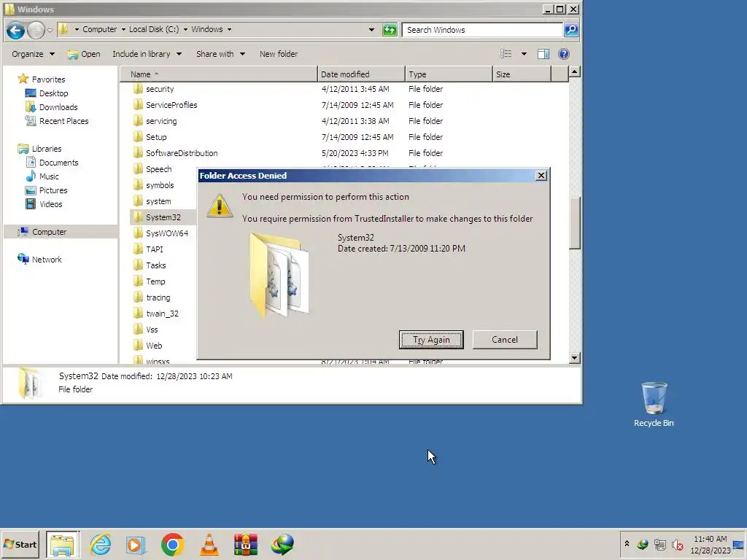Open Downloads under Favorites

pos(58,107)
